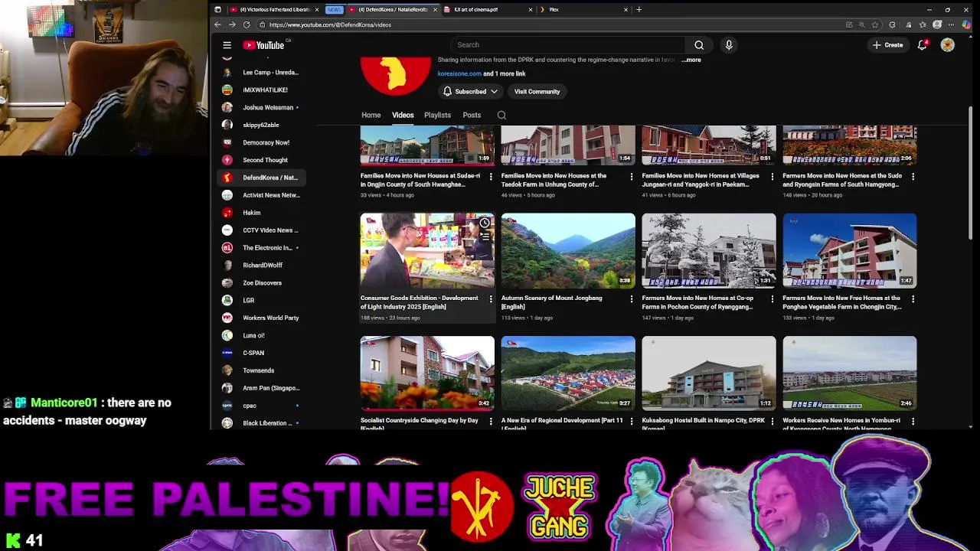
Task: Open options for Sudae-ri Ongjin County video
Action: (491, 176)
